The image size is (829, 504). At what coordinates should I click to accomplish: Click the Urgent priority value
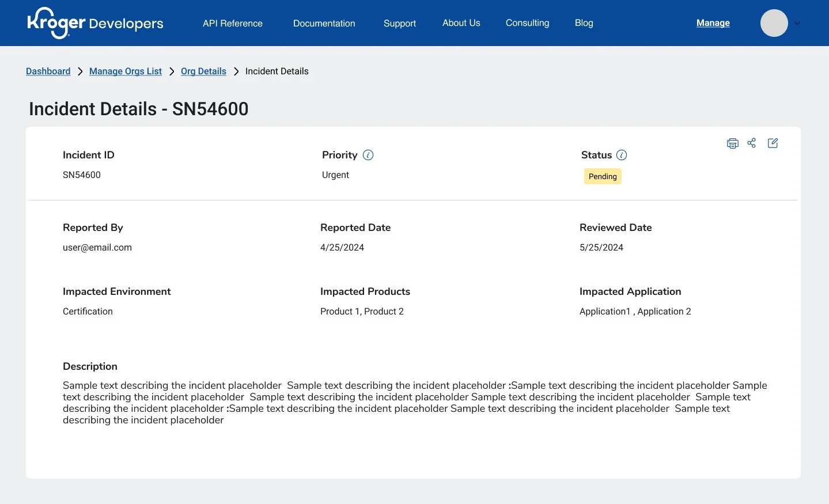tap(335, 175)
